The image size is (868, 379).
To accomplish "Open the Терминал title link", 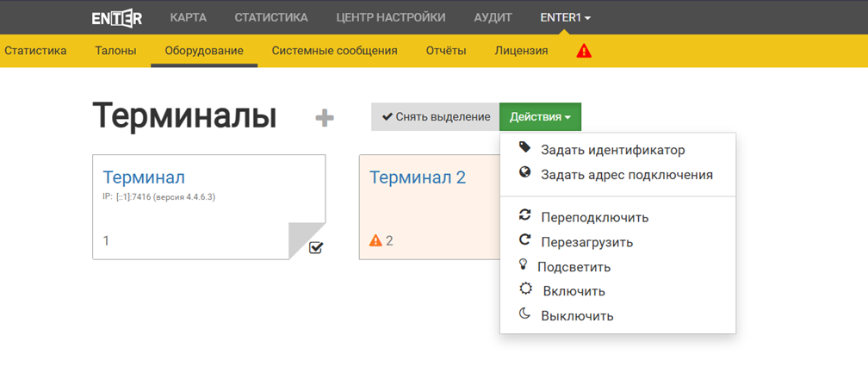I will [x=144, y=177].
